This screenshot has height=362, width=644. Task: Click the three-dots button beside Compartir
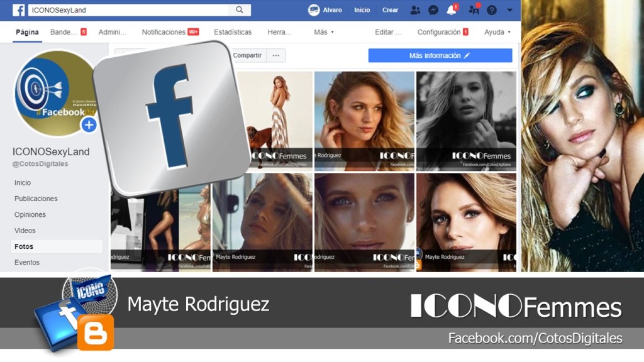[275, 55]
